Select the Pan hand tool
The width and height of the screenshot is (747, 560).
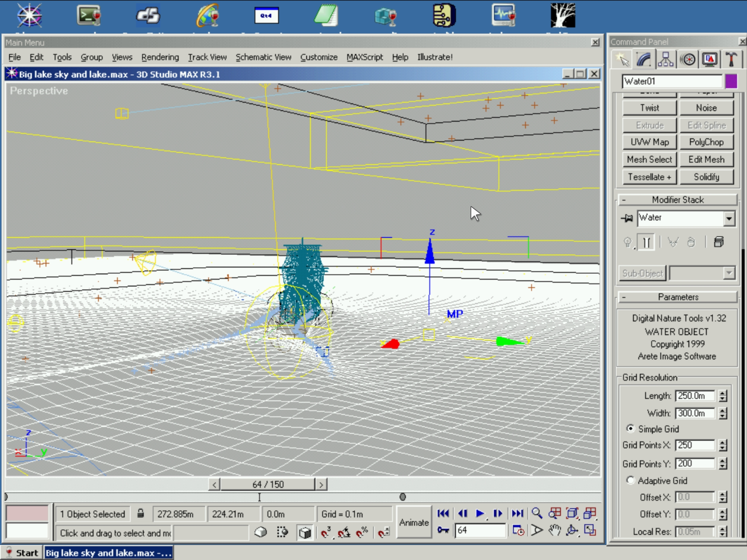click(x=554, y=530)
